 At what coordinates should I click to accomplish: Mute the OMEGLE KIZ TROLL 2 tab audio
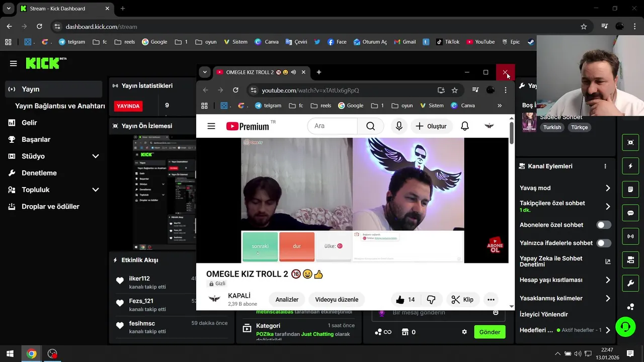[293, 72]
